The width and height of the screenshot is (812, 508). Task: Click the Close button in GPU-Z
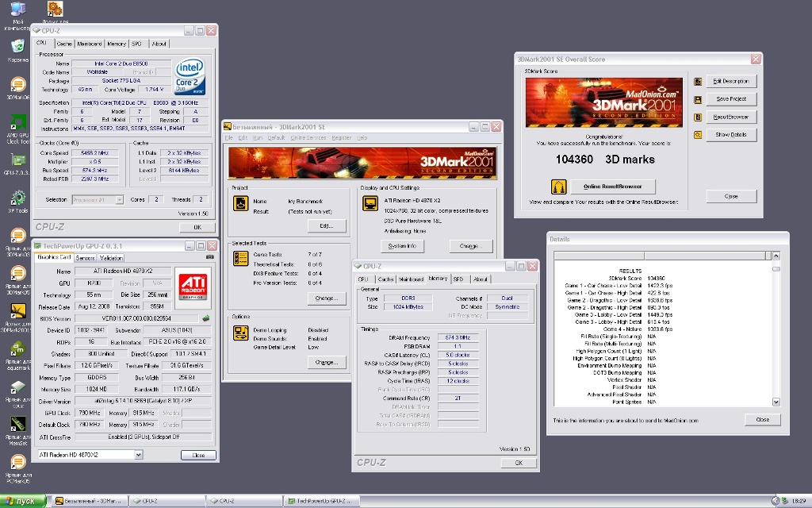(x=198, y=455)
